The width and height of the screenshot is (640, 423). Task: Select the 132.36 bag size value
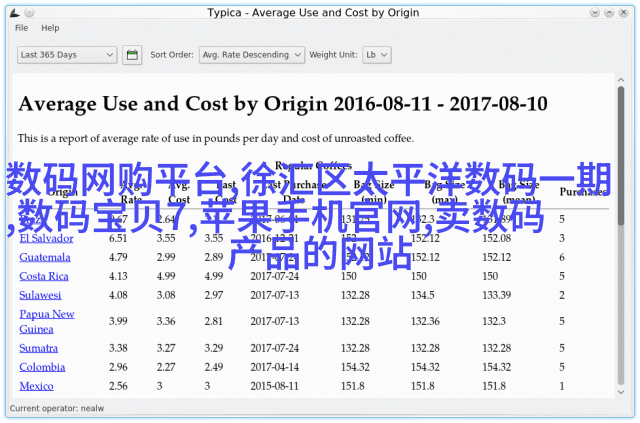click(x=425, y=322)
